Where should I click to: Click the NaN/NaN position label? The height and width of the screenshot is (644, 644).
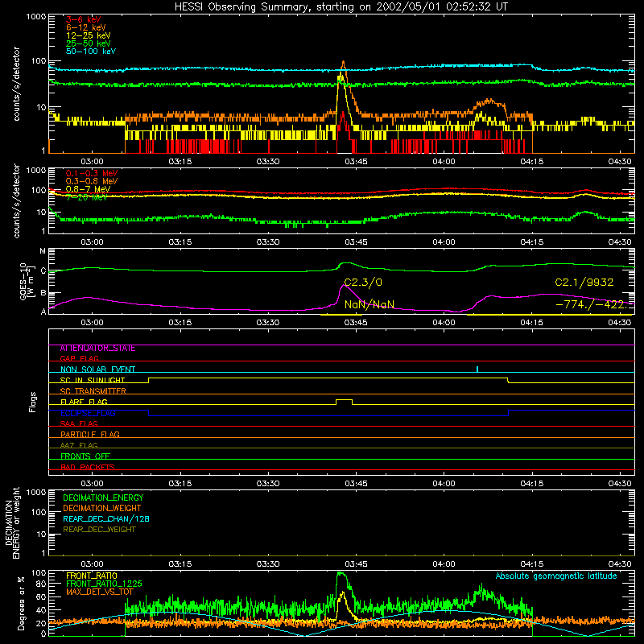pos(369,304)
